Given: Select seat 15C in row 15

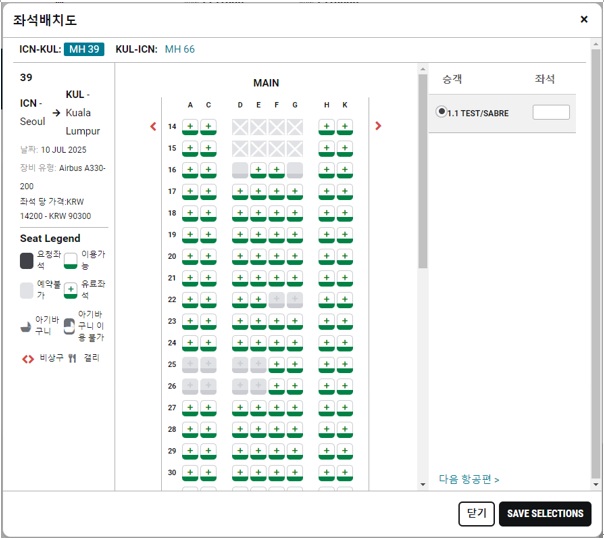Looking at the screenshot, I should [x=208, y=148].
